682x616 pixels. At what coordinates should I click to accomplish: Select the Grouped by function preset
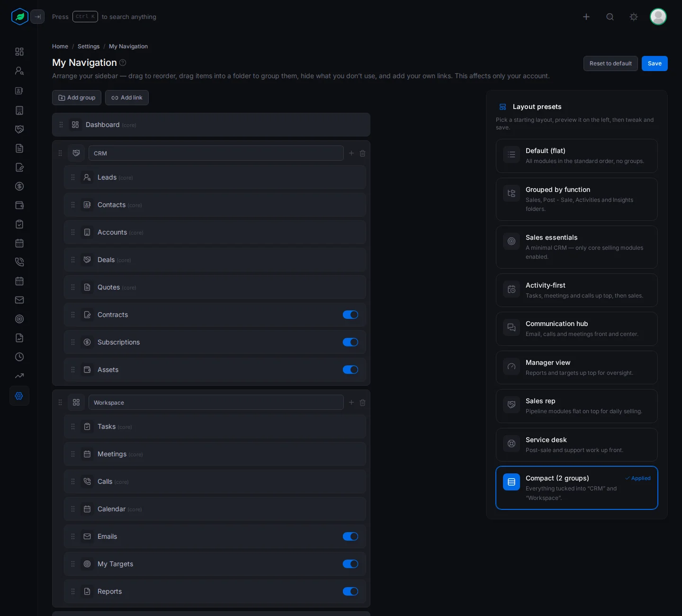pos(577,199)
